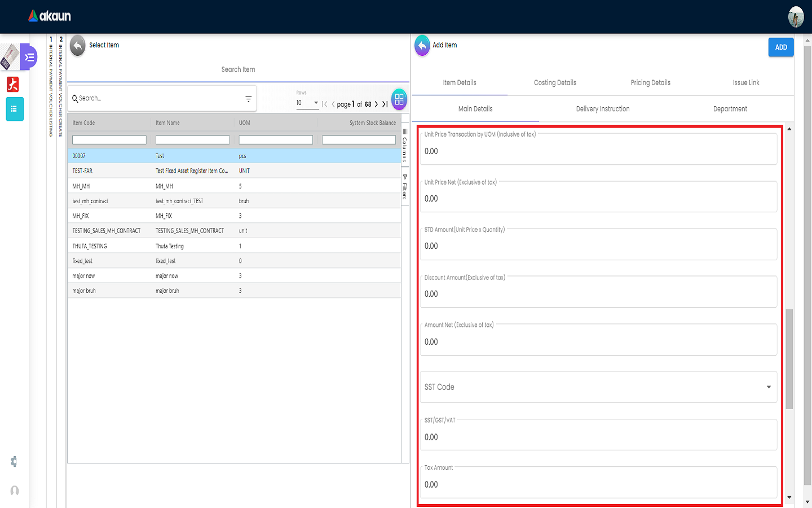Click the back arrow beside Select Item
This screenshot has width=812, height=508.
(78, 46)
